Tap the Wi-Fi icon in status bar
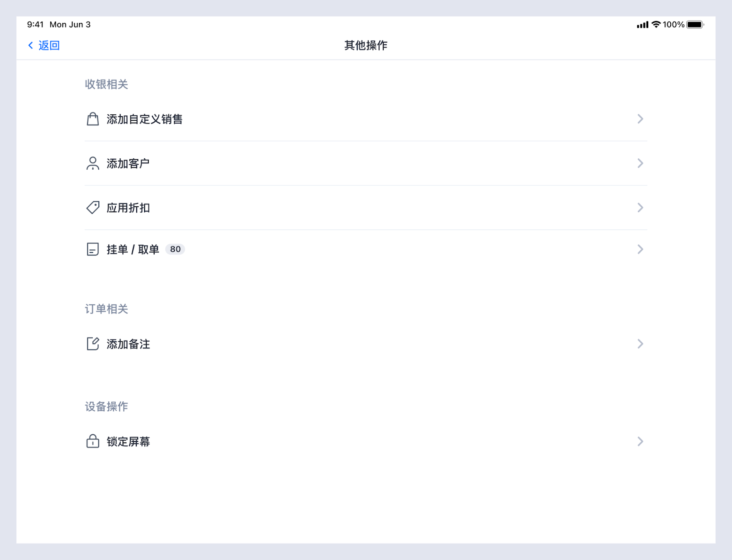 656,25
